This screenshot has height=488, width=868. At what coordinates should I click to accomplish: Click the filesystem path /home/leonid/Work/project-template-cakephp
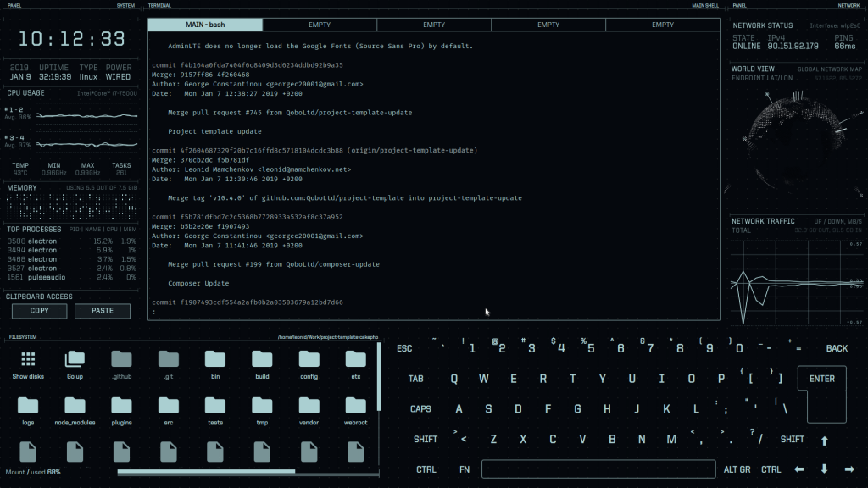[328, 337]
